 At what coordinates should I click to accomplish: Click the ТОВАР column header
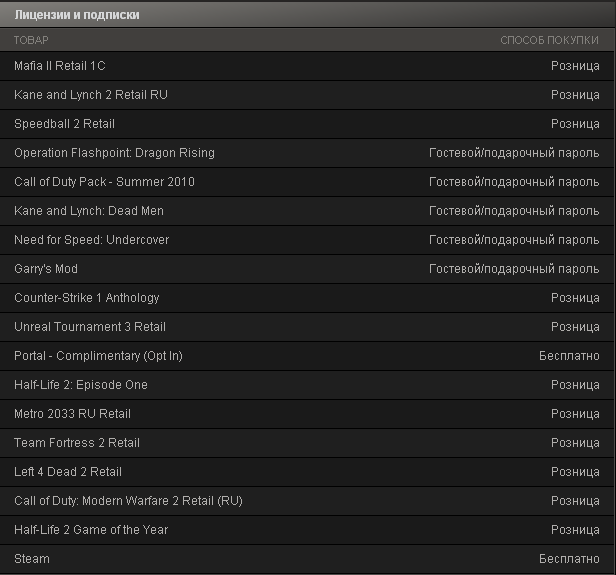point(31,40)
